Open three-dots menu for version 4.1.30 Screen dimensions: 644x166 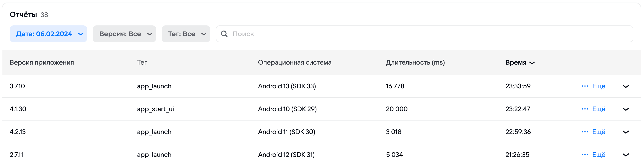[585, 109]
